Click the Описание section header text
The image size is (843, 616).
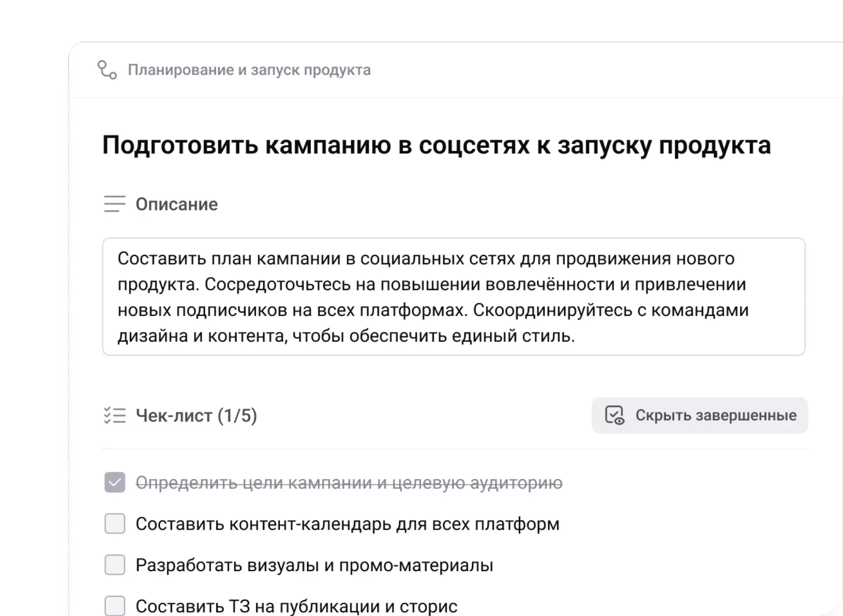click(177, 204)
